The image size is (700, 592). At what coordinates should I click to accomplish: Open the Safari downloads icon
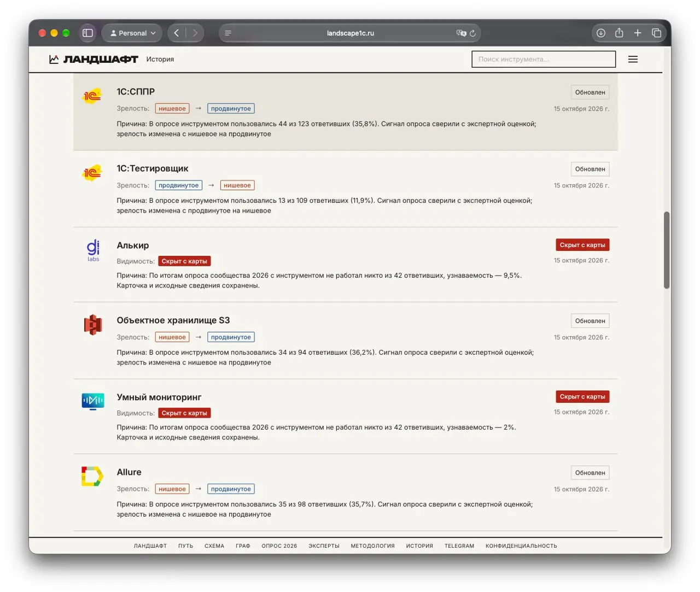pos(600,33)
